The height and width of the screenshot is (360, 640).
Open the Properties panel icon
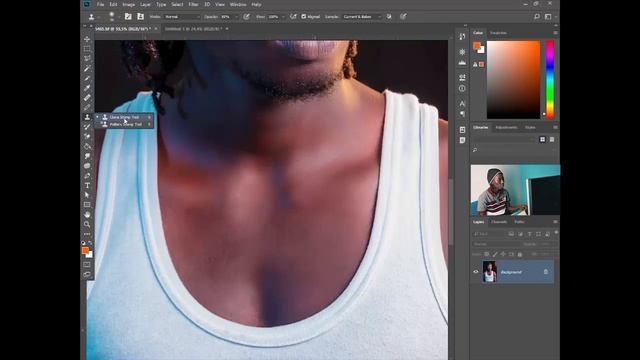(462, 78)
